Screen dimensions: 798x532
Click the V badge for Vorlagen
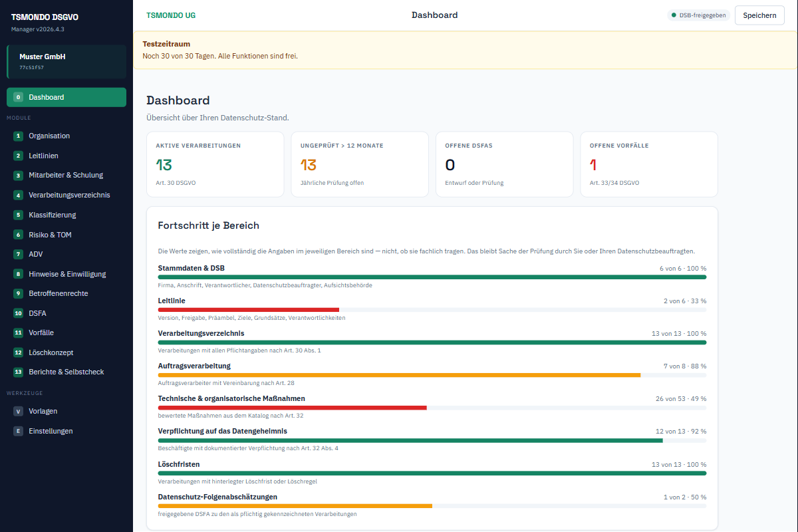point(18,411)
